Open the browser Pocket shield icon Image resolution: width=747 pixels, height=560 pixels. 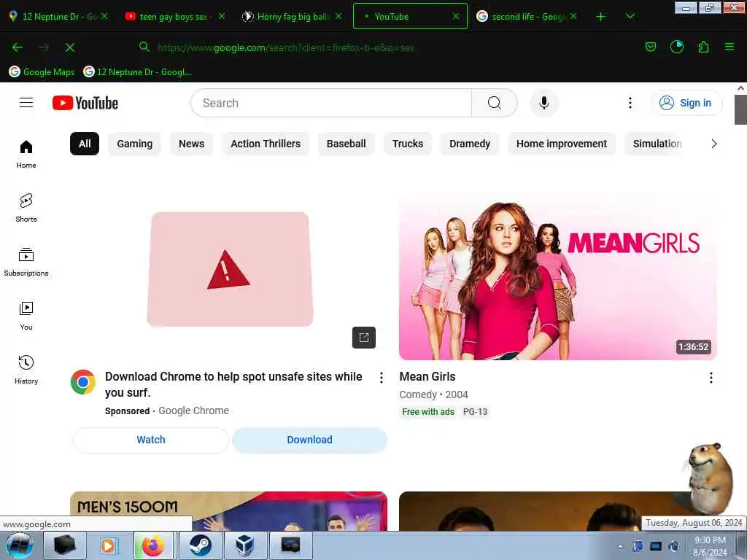pos(650,47)
